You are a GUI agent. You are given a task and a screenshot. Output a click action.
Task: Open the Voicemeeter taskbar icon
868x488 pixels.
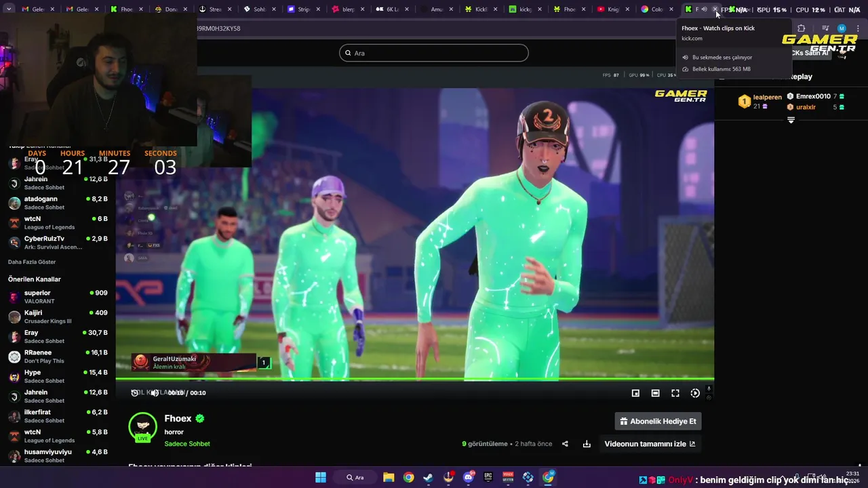508,477
